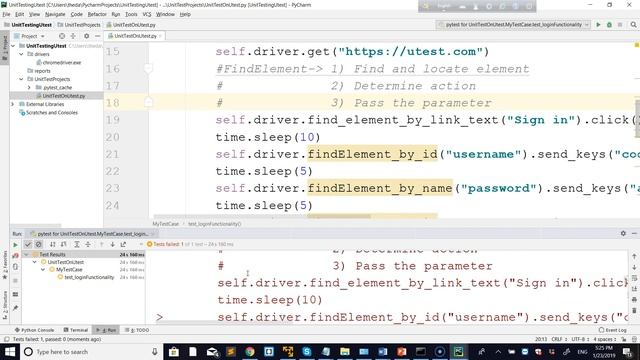Toggle Show Ignored tests button
This screenshot has height=360, width=640.
pos(38,244)
